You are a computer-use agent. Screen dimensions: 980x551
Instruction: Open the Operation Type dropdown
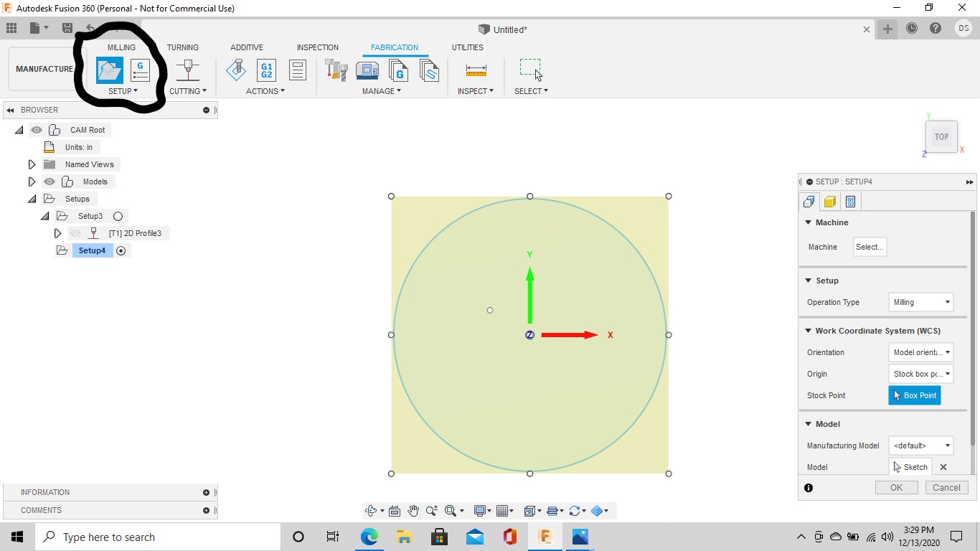pyautogui.click(x=920, y=302)
